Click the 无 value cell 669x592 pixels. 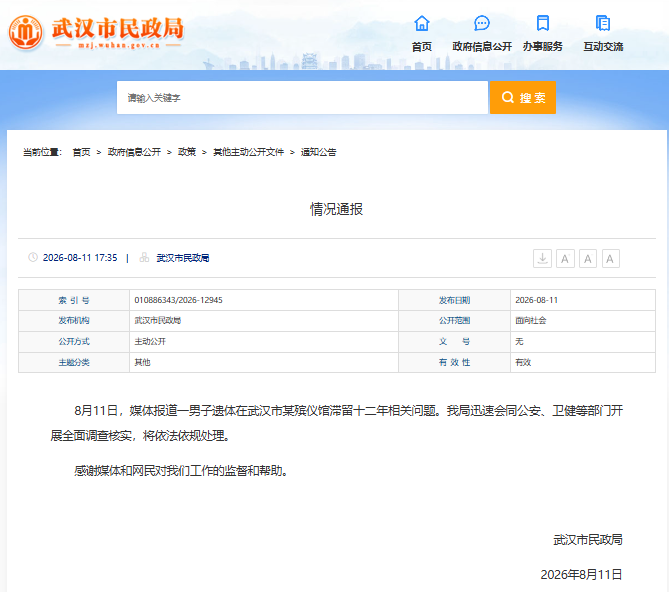coord(583,342)
